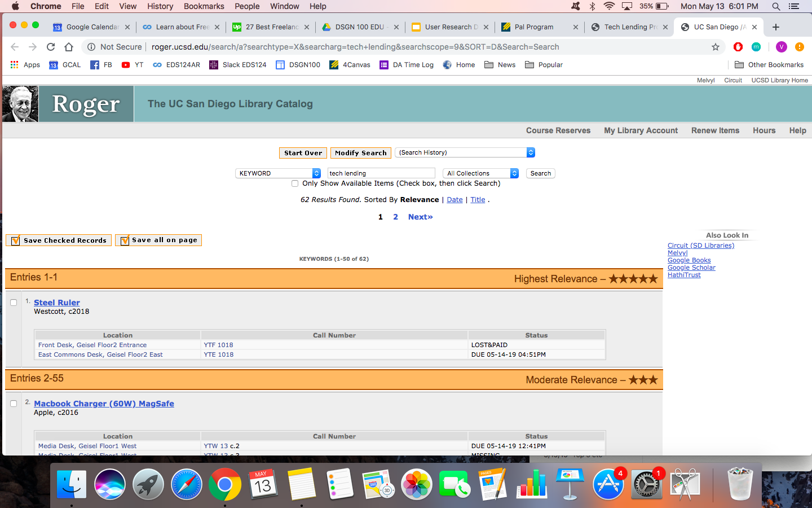
Task: Click the Start Over button
Action: click(303, 153)
